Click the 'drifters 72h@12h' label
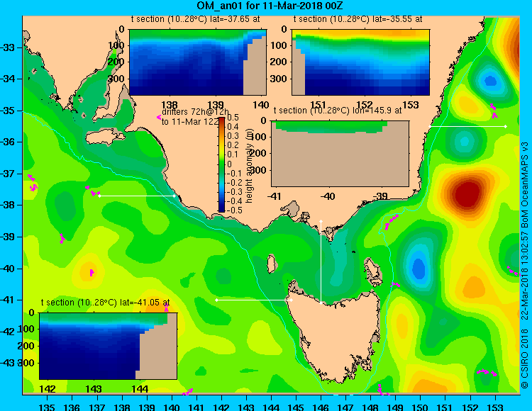 (196, 112)
